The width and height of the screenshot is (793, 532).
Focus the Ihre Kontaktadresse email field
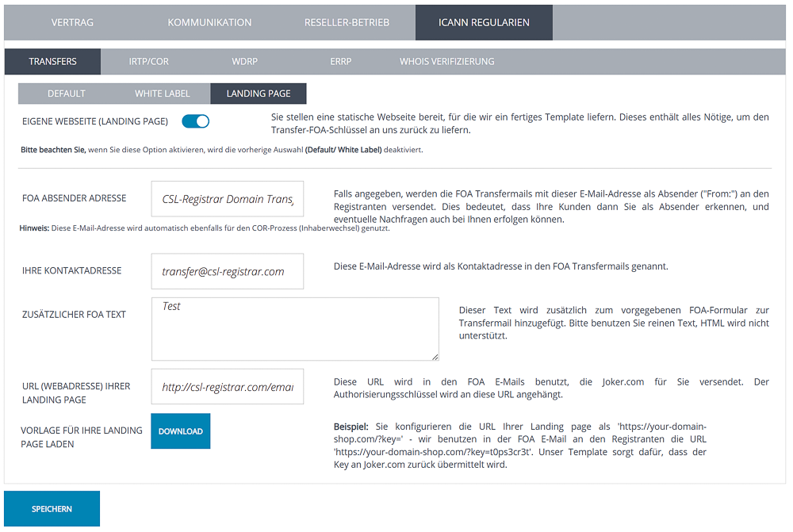(x=228, y=271)
